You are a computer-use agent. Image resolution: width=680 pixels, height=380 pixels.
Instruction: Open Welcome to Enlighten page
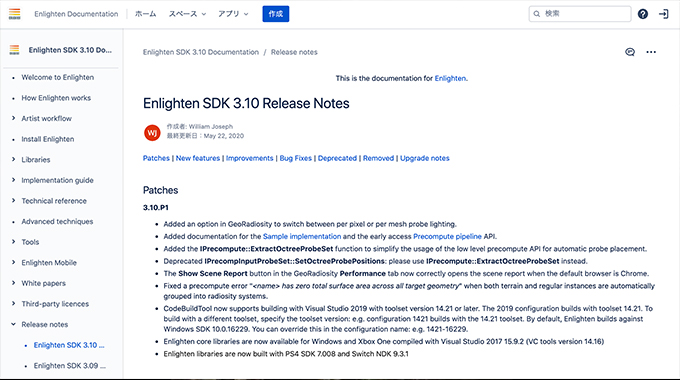point(58,77)
